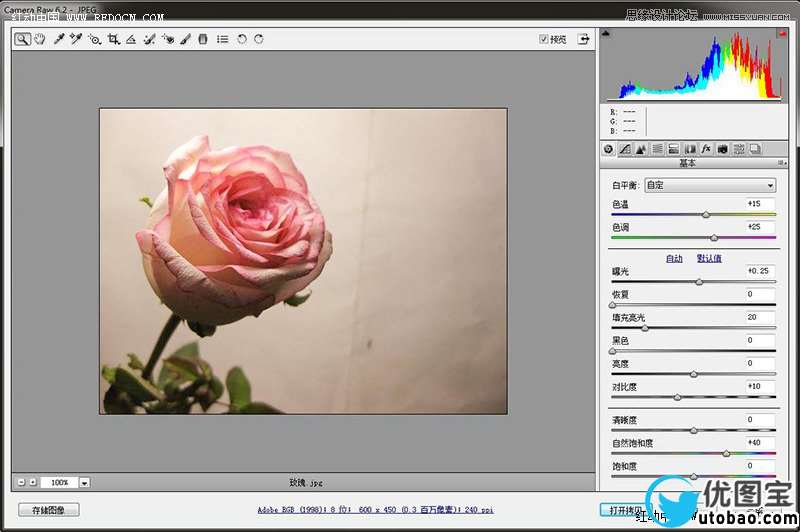
Task: Adjust the 自然饱和度 vibrance slider
Action: pos(727,453)
